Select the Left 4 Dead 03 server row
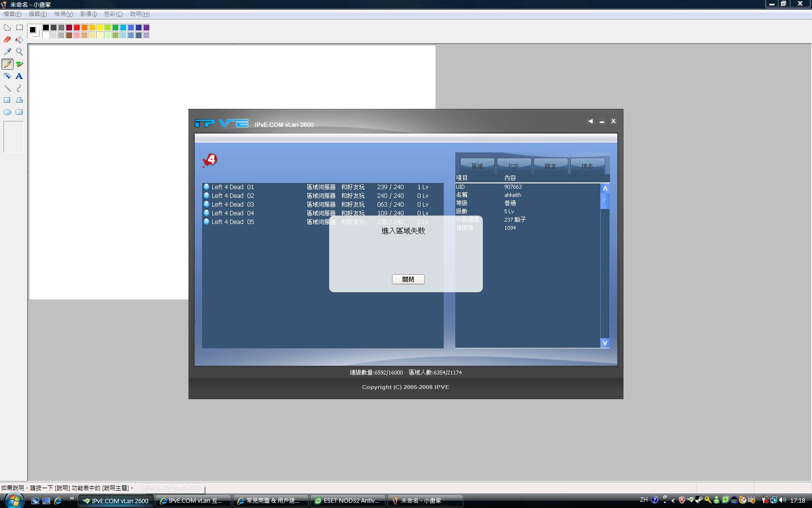 pos(232,205)
